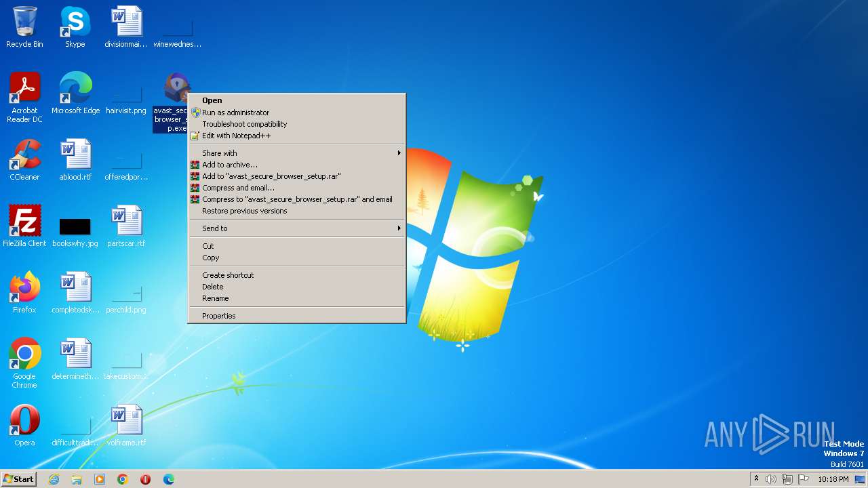Choose Create shortcut

297,275
